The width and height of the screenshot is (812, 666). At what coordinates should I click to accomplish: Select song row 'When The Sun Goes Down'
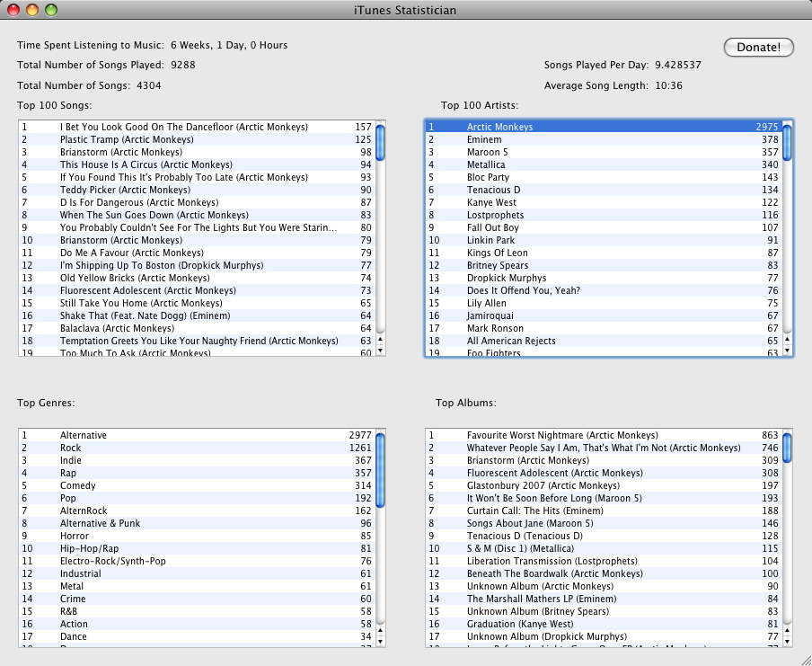[x=197, y=215]
